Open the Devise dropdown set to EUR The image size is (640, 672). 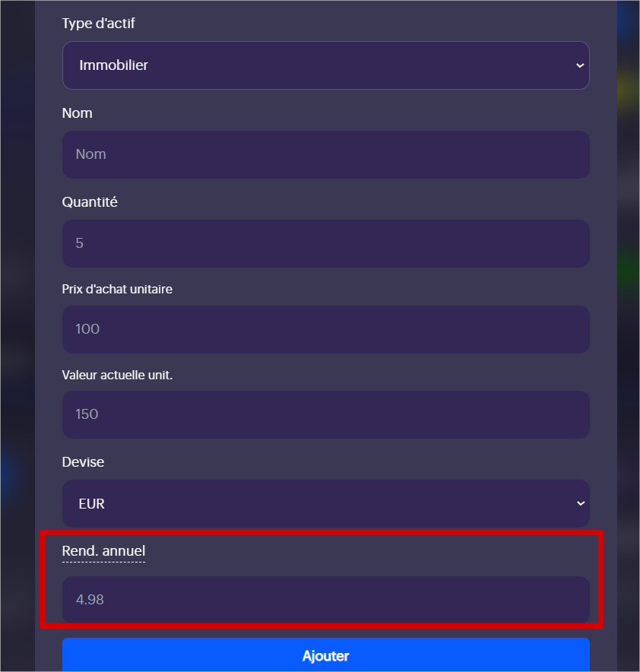tap(325, 503)
